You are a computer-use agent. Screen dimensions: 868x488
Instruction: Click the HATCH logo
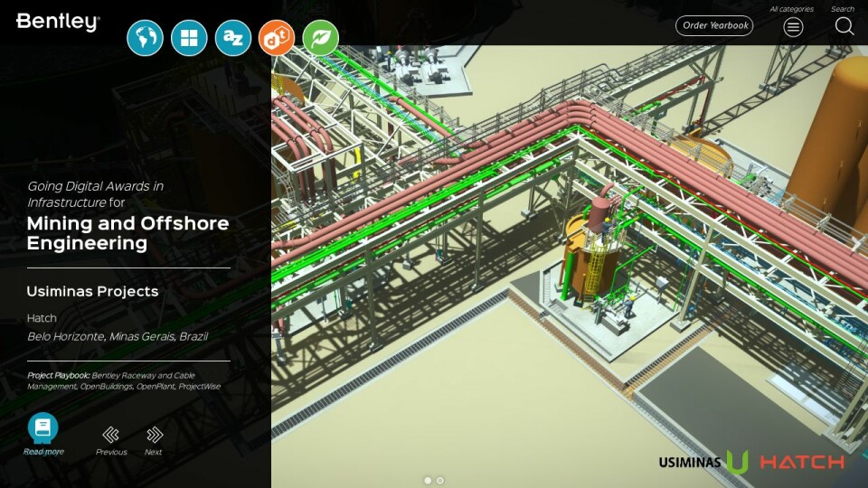click(802, 462)
